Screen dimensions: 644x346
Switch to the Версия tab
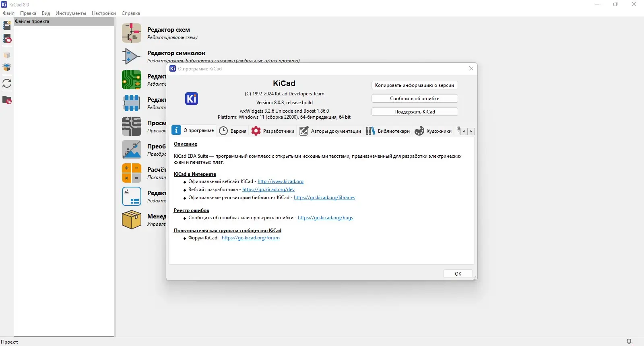tap(233, 131)
